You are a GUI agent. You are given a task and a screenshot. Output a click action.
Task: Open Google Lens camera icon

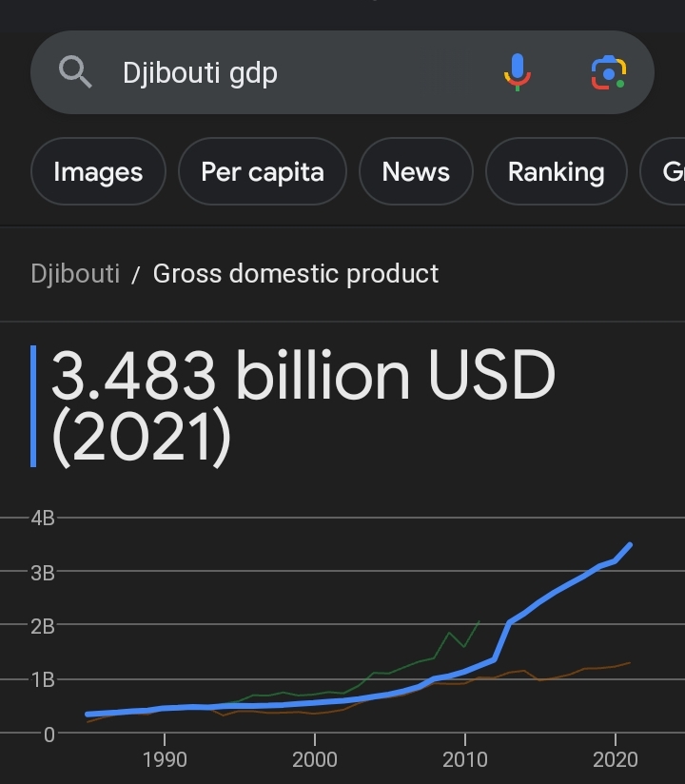[x=609, y=73]
